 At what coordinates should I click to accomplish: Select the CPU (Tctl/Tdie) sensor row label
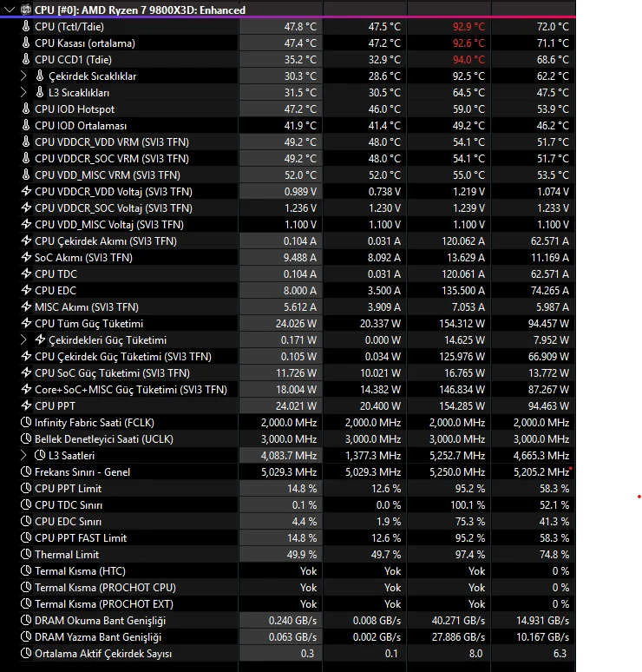point(69,27)
